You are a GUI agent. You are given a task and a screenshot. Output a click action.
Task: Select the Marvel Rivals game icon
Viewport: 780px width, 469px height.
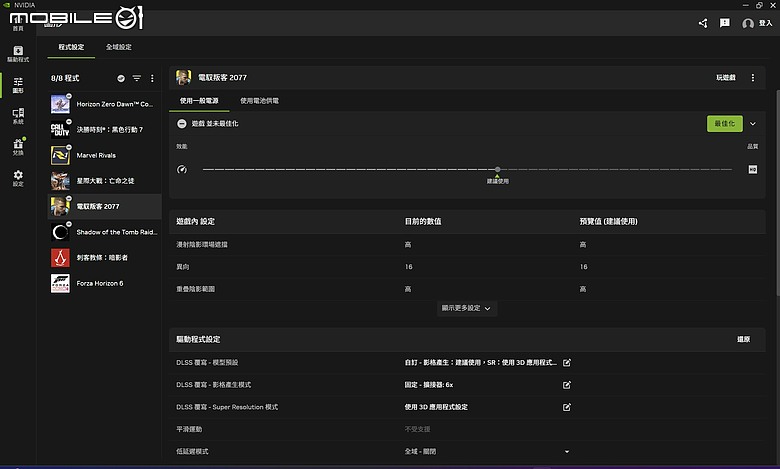(60, 155)
